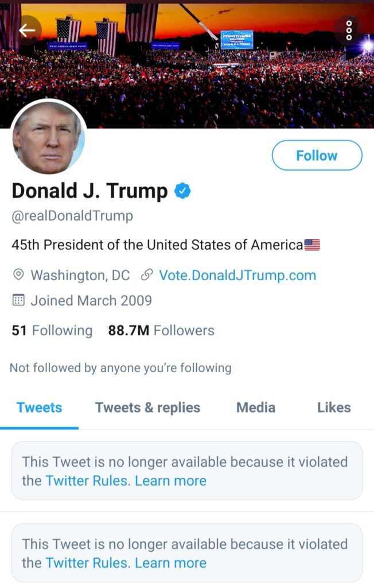View the 88.7M Followers list
374x588 pixels.
click(x=161, y=330)
